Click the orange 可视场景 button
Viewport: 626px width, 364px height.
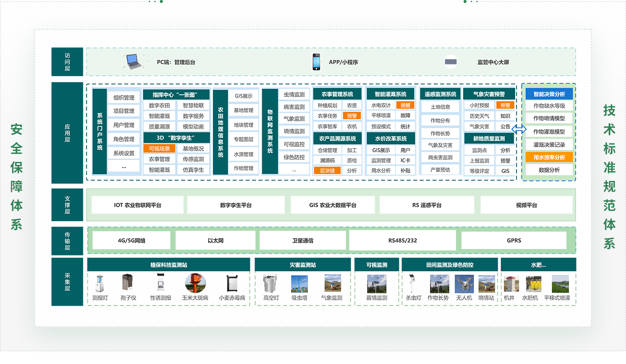pyautogui.click(x=159, y=149)
